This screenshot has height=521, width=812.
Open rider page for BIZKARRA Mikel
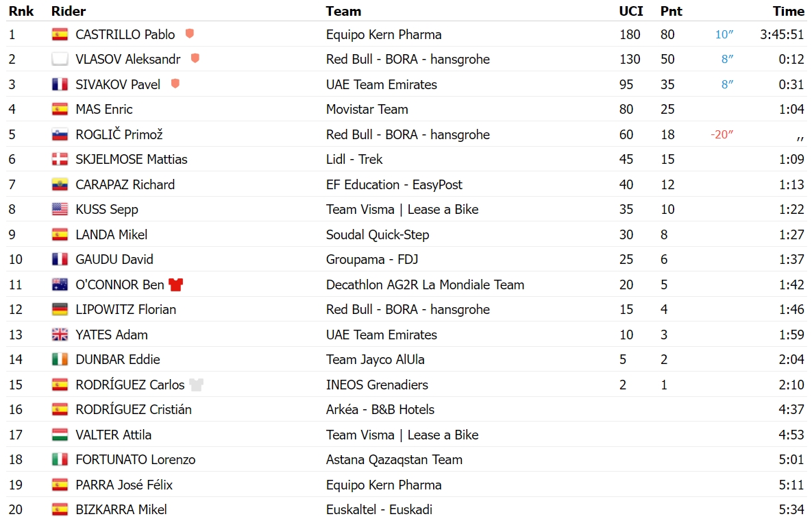click(x=121, y=509)
